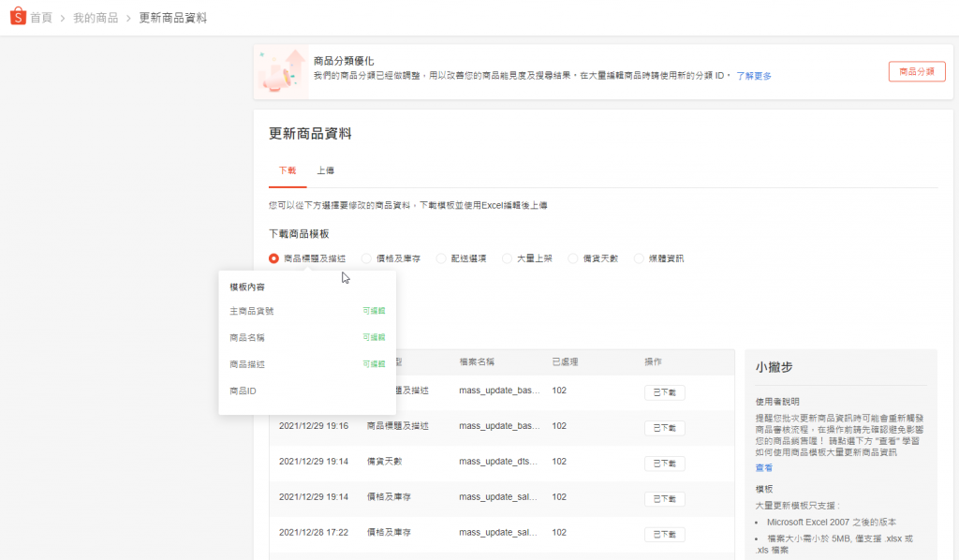This screenshot has width=959, height=560.
Task: Click the Shopee logo icon
Action: coord(17,18)
